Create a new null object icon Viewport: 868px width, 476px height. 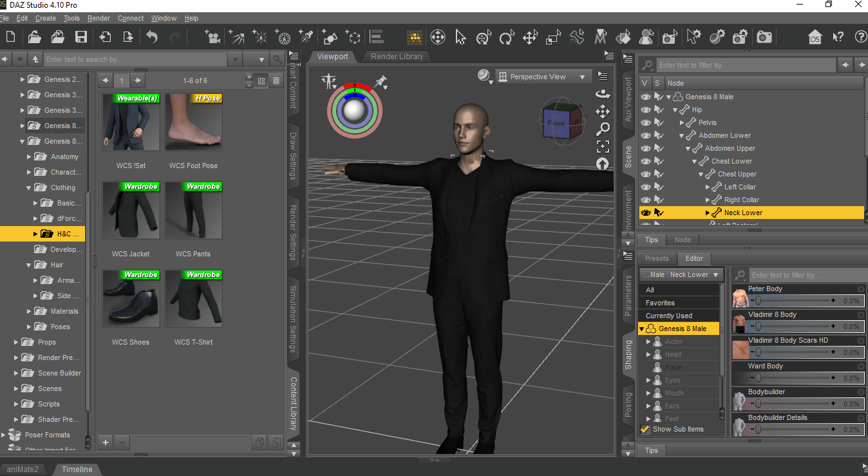(352, 37)
